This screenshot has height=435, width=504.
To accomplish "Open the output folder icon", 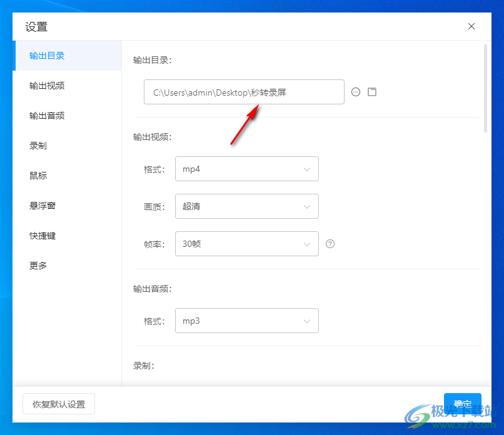I will click(x=372, y=92).
